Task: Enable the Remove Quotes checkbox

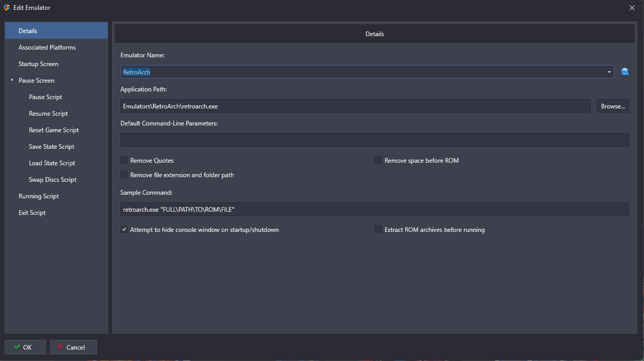Action: tap(124, 160)
